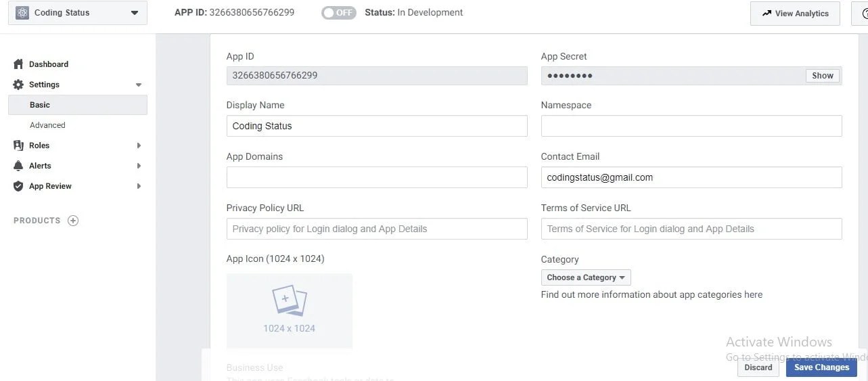
Task: Click the Display Name input field
Action: pyautogui.click(x=377, y=126)
